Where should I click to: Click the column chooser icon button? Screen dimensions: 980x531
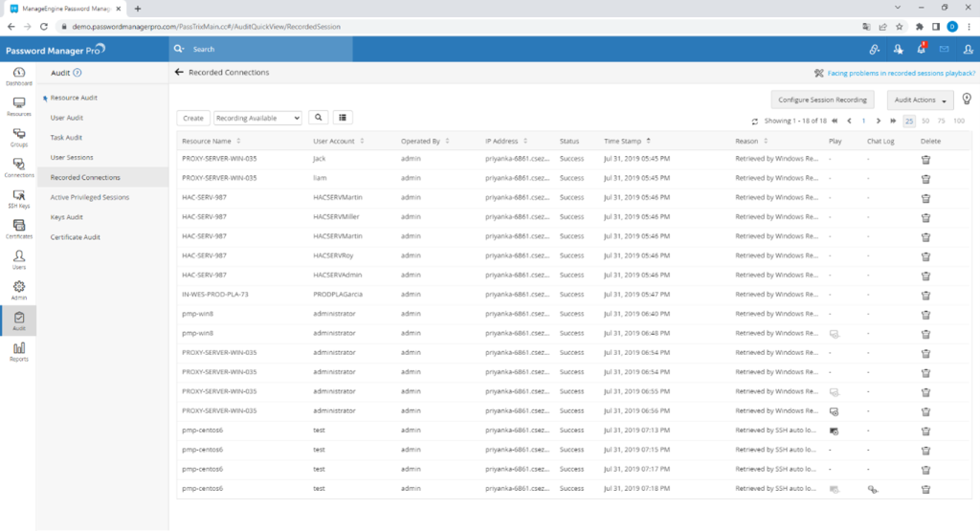(x=343, y=118)
